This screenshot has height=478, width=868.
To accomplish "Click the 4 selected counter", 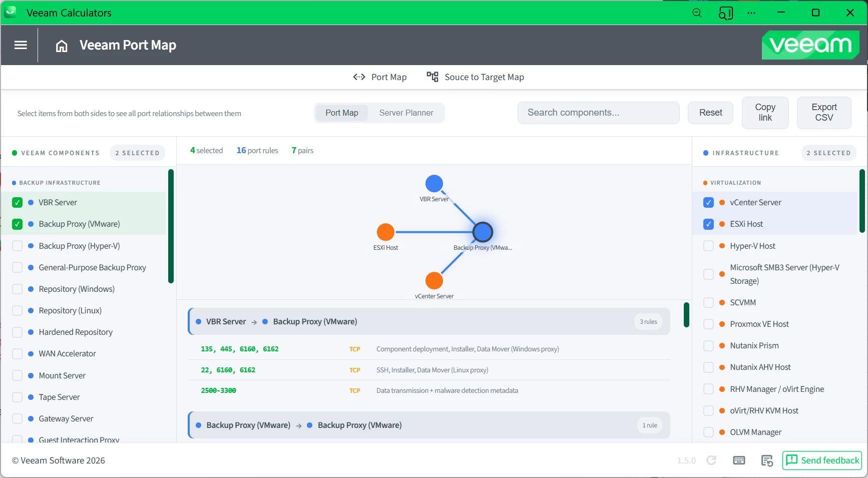I will click(x=206, y=151).
